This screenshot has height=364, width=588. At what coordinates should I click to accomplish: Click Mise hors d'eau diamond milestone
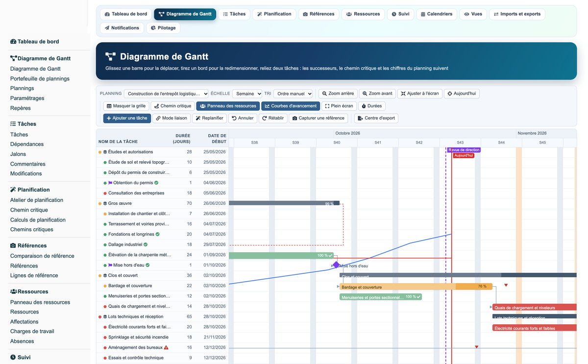(x=336, y=265)
